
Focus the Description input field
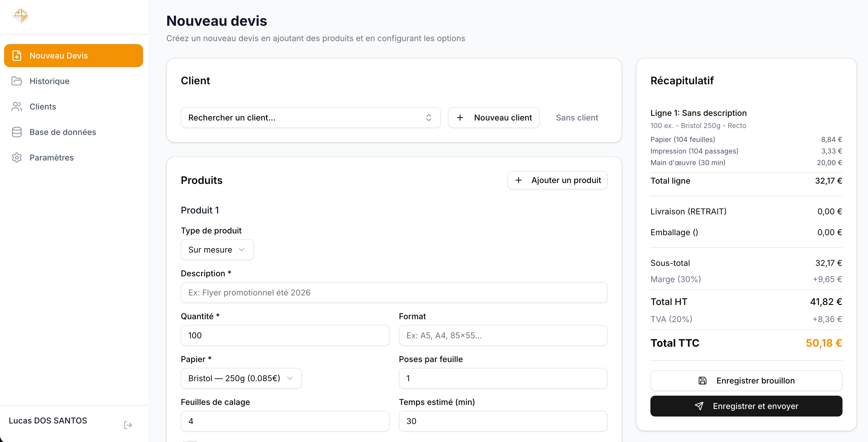394,293
